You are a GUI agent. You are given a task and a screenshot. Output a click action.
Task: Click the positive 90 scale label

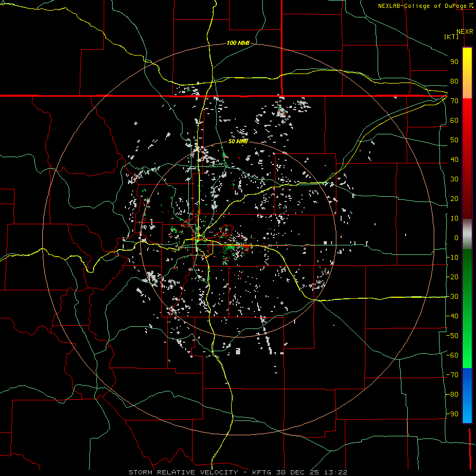454,62
